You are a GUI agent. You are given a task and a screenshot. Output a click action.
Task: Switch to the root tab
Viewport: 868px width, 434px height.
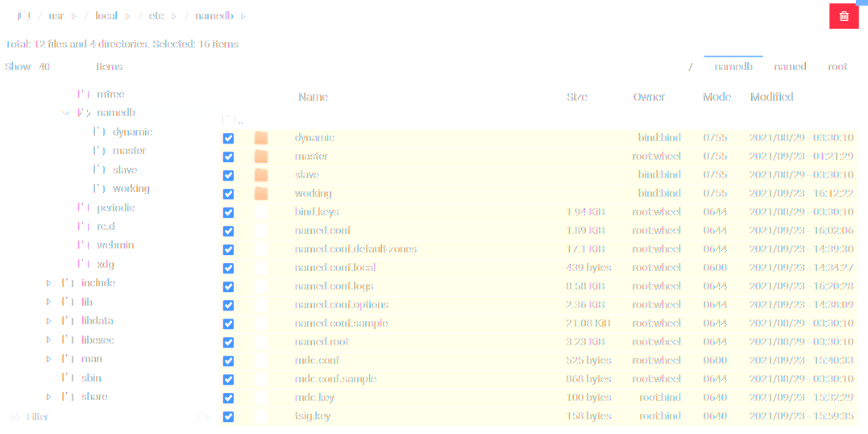(x=837, y=67)
